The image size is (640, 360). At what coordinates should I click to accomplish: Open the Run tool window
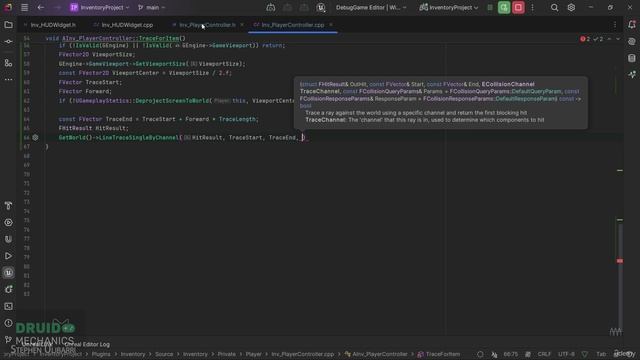click(8, 256)
